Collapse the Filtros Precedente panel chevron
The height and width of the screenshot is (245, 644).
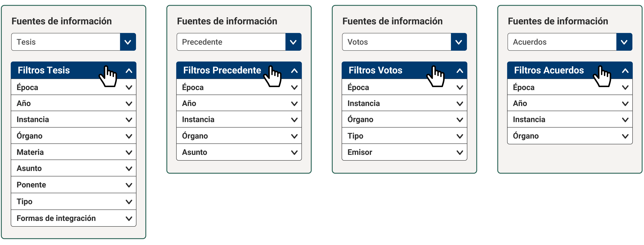point(294,71)
